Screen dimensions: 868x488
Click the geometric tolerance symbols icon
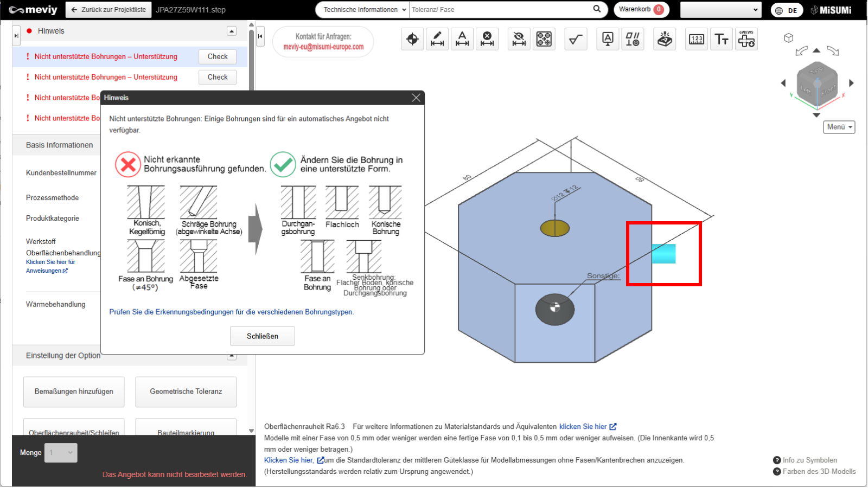(633, 39)
